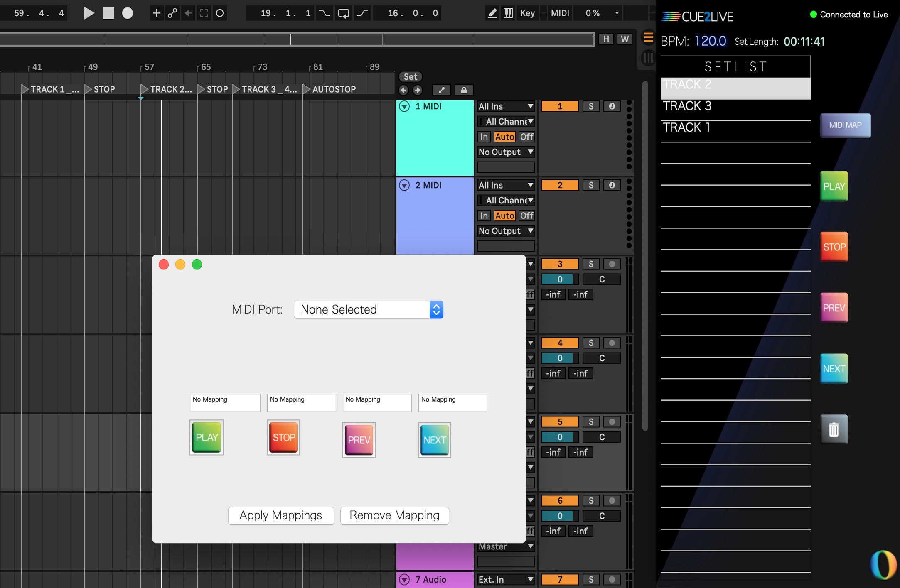
Task: Open the MIDI MAP panel button
Action: click(845, 125)
